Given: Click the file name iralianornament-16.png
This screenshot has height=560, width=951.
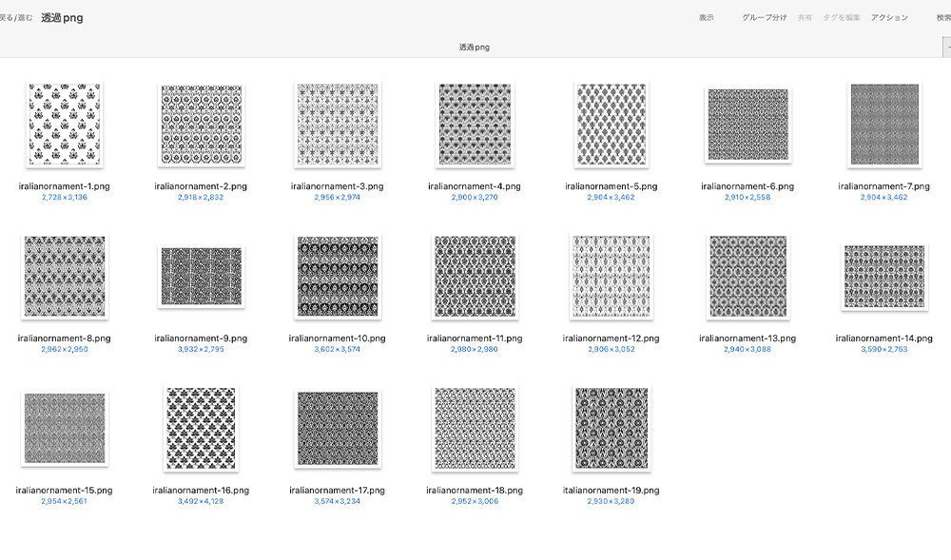Looking at the screenshot, I should coord(201,491).
